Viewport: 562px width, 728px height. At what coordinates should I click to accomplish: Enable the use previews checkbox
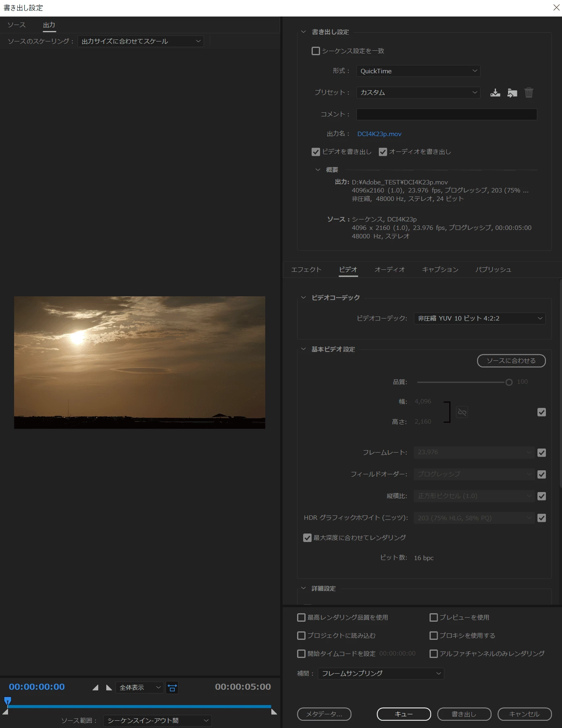pyautogui.click(x=434, y=618)
